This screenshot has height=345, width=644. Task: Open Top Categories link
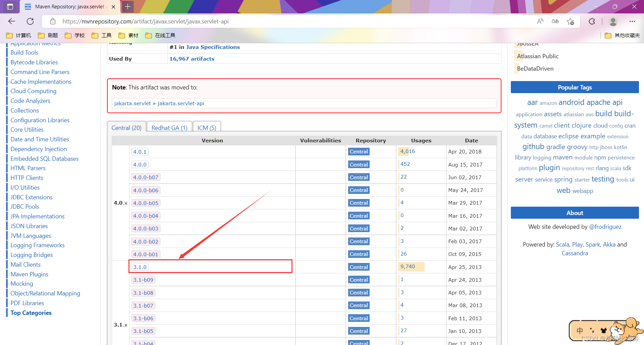[x=31, y=313]
